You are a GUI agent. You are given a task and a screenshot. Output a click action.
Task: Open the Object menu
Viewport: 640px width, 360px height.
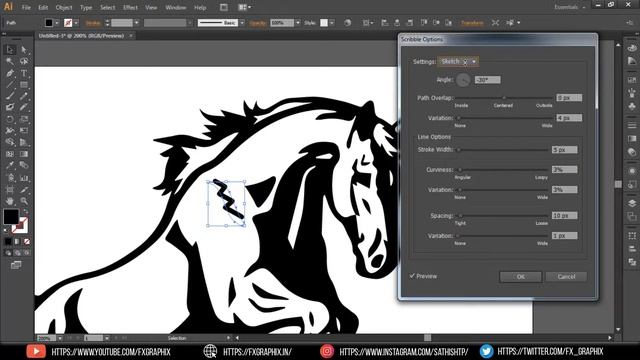click(x=64, y=7)
